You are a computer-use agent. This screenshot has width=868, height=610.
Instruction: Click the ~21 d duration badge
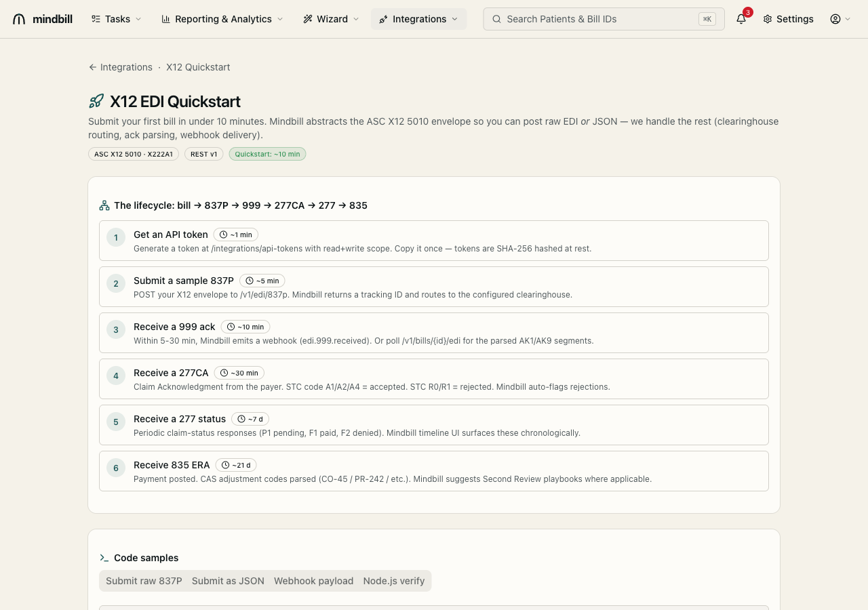[236, 465]
